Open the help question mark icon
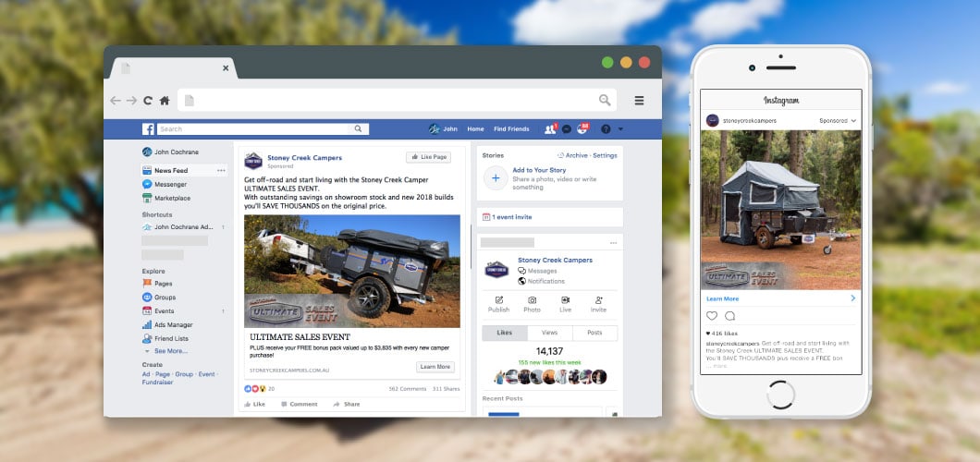Viewport: 980px width, 462px height. click(606, 129)
